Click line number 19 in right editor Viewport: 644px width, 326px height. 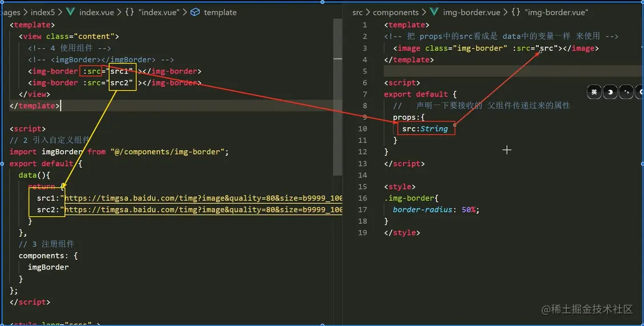[x=363, y=232]
